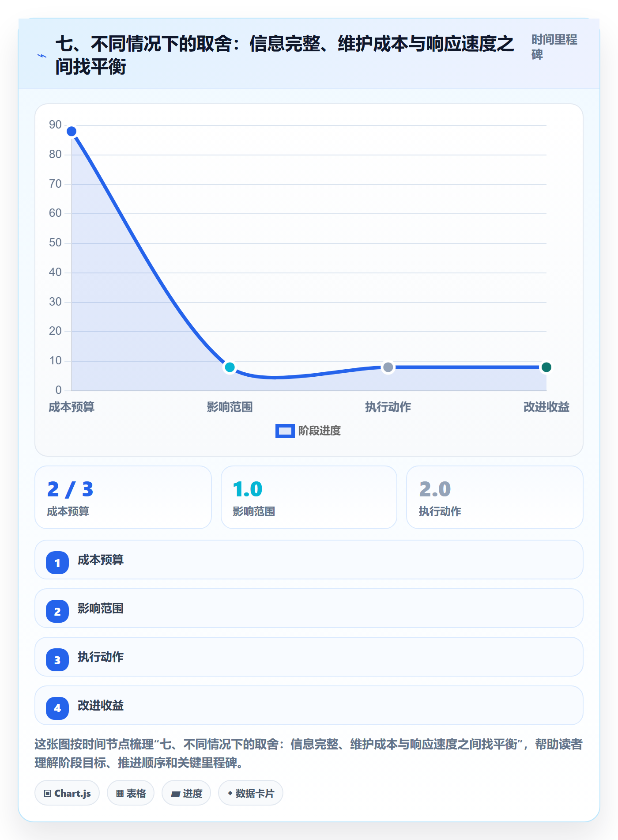Click the 进度 tag chip
This screenshot has width=618, height=840.
[186, 793]
